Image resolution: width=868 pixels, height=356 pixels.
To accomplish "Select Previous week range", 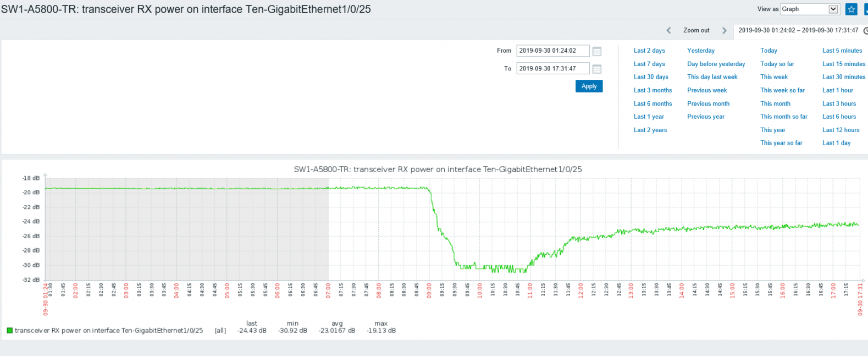I will 707,90.
